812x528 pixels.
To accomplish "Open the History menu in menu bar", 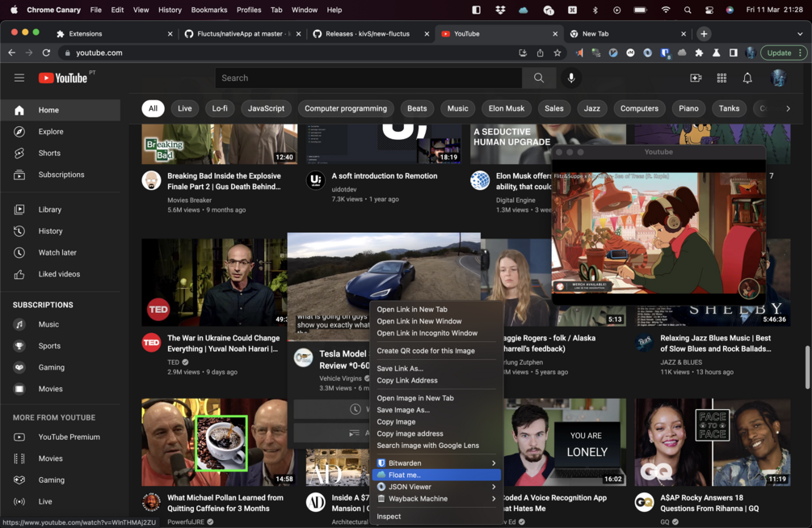I will (x=170, y=10).
